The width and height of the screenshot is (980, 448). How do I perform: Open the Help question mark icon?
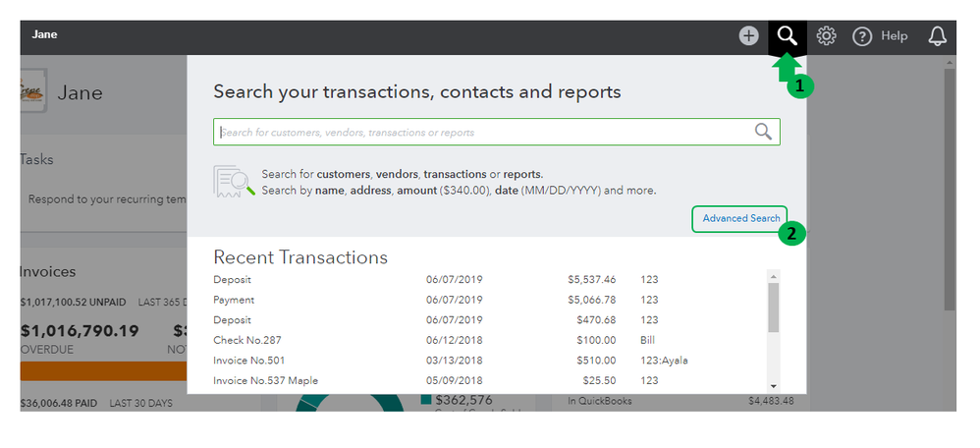862,36
